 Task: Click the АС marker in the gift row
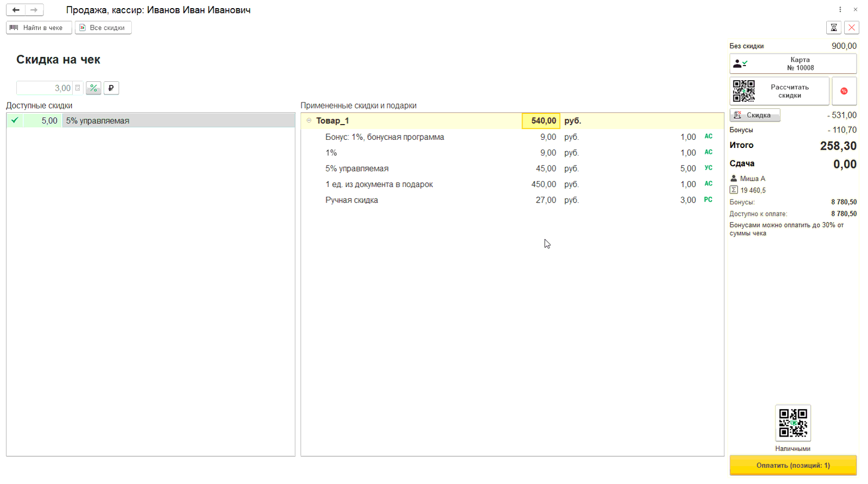(x=708, y=184)
